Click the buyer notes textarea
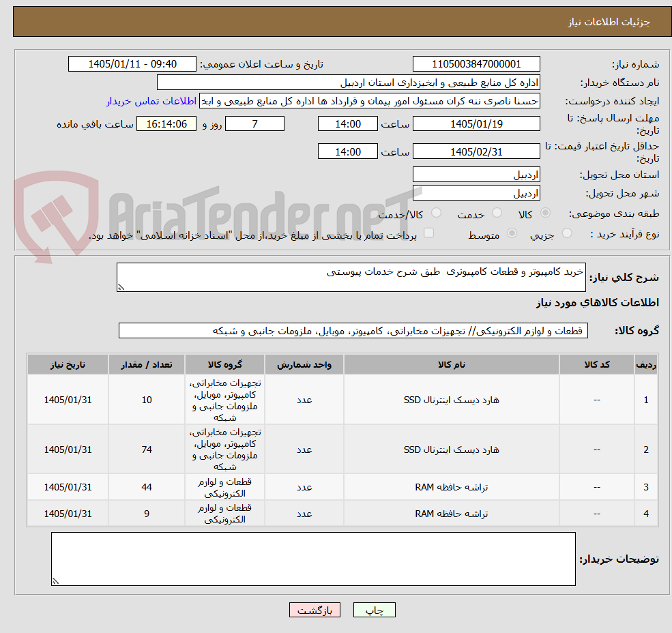Image resolution: width=672 pixels, height=633 pixels. (313, 559)
